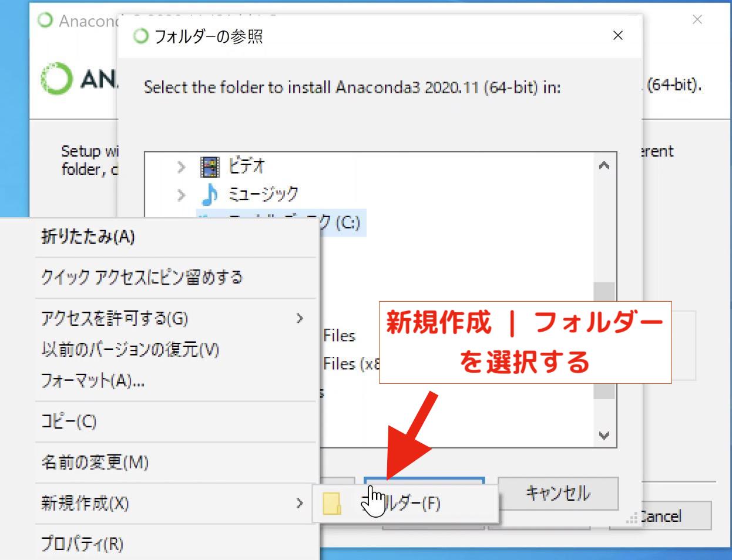
Task: Click the Anaconda logo in dialog title
Action: (141, 36)
